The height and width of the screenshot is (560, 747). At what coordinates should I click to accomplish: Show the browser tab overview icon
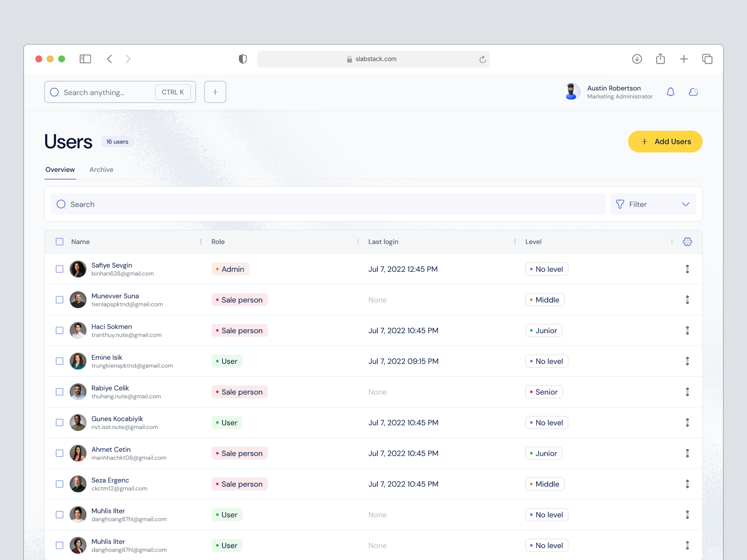pyautogui.click(x=707, y=59)
